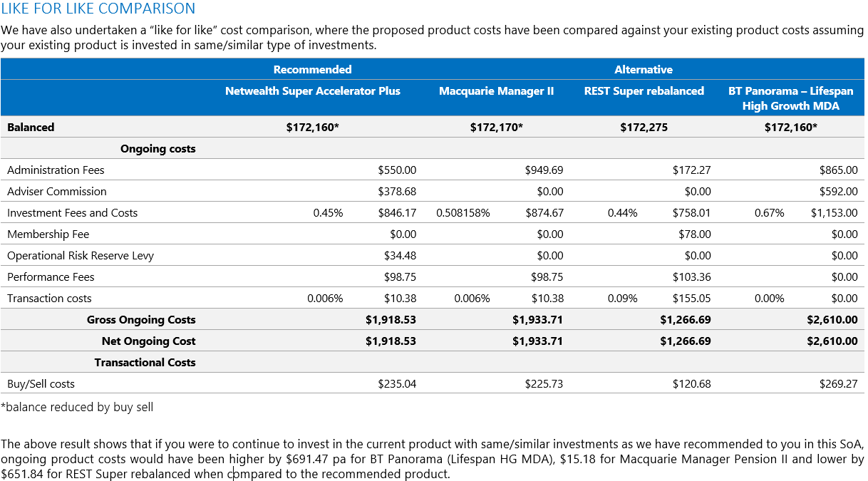Select the Gross Ongoing Costs row label

point(141,320)
